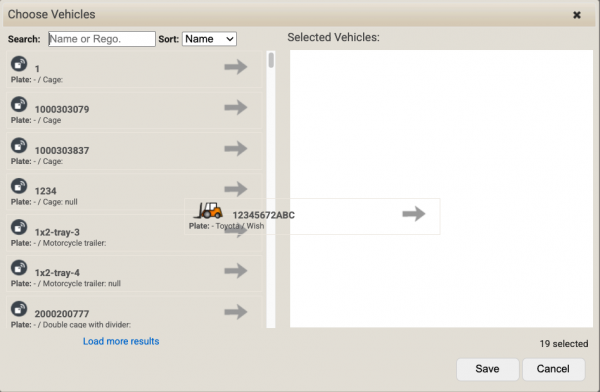Select the vehicle name 1000303837
This screenshot has height=392, width=600.
point(62,150)
